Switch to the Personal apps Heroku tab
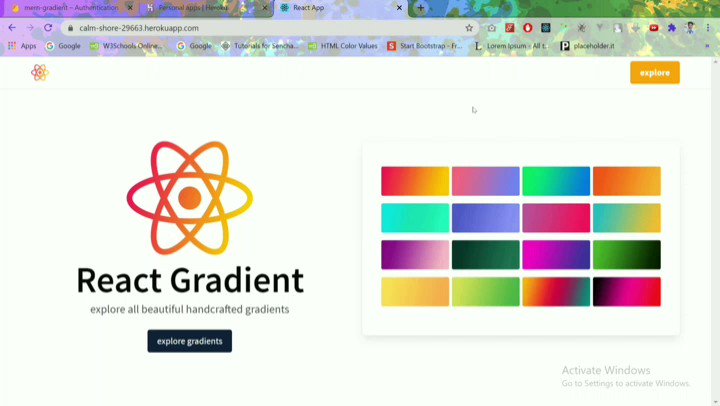The width and height of the screenshot is (720, 406). [206, 8]
